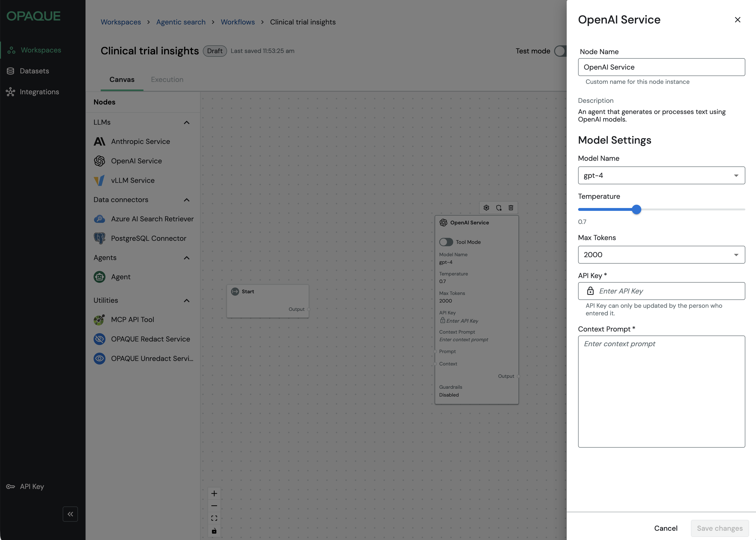Screen dimensions: 756x540
Task: Click the Agentic search breadcrumb link
Action: click(181, 22)
